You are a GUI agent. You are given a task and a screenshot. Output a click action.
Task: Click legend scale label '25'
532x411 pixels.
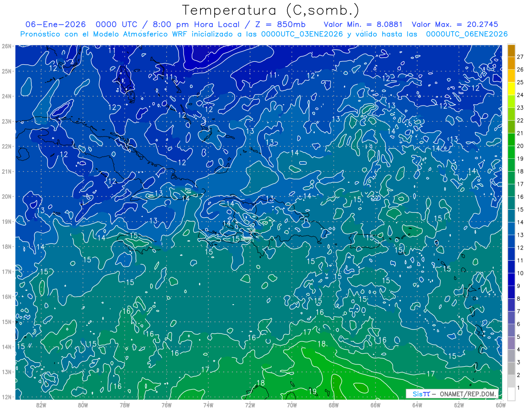pos(520,82)
